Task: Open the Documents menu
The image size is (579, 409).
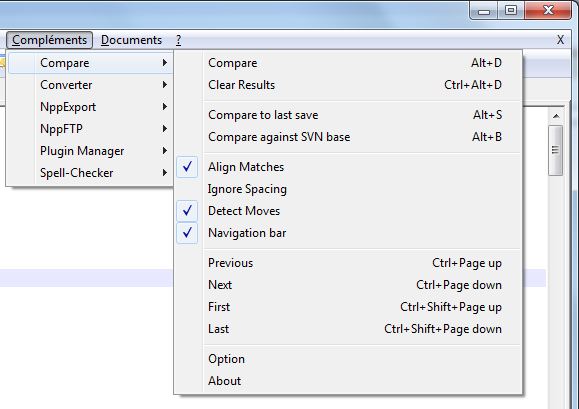Action: pos(131,40)
